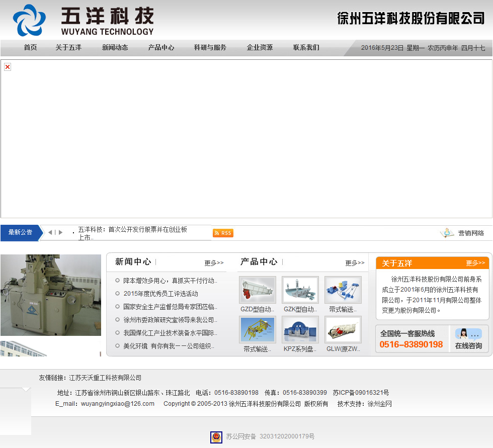Open news 徐州市委政策研究室领导来我公司

[x=170, y=320]
